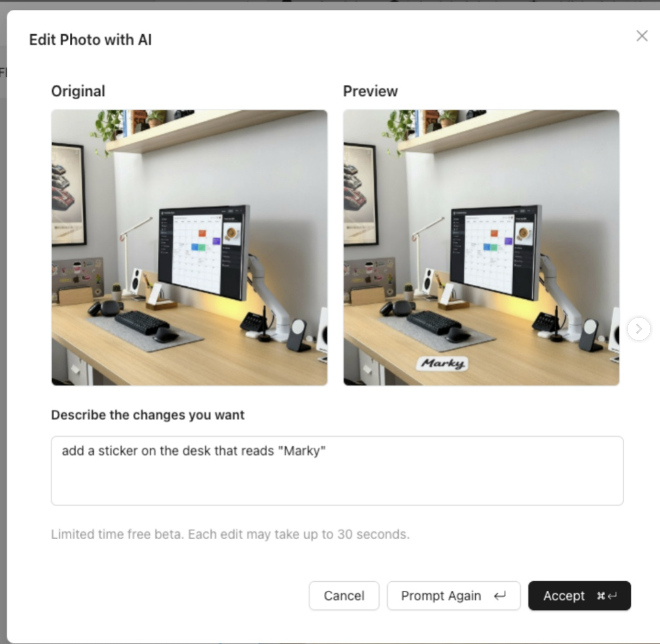Click the keyboard in the Original photo
660x644 pixels.
point(141,322)
